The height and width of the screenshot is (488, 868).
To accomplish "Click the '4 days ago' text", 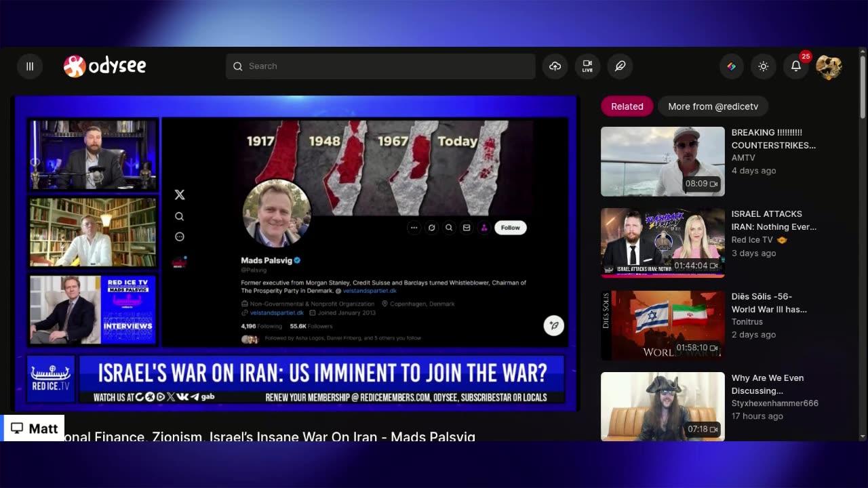I will point(753,171).
